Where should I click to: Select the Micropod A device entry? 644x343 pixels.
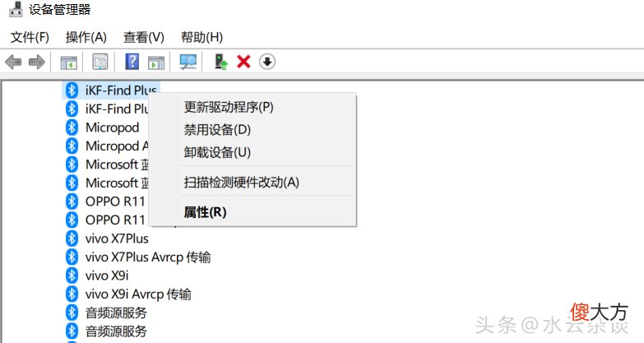[x=117, y=146]
